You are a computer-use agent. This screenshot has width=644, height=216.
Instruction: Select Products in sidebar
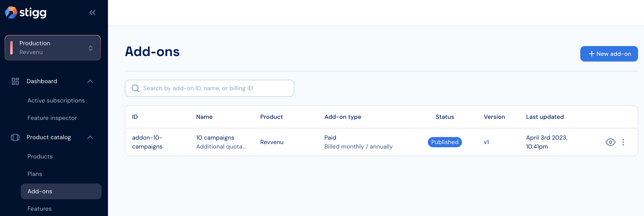pos(40,156)
